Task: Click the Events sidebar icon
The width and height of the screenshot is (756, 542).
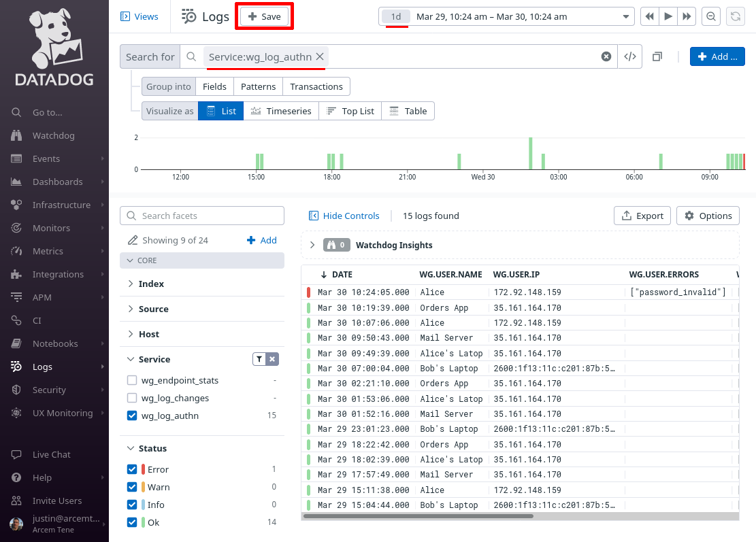Action: coord(16,158)
